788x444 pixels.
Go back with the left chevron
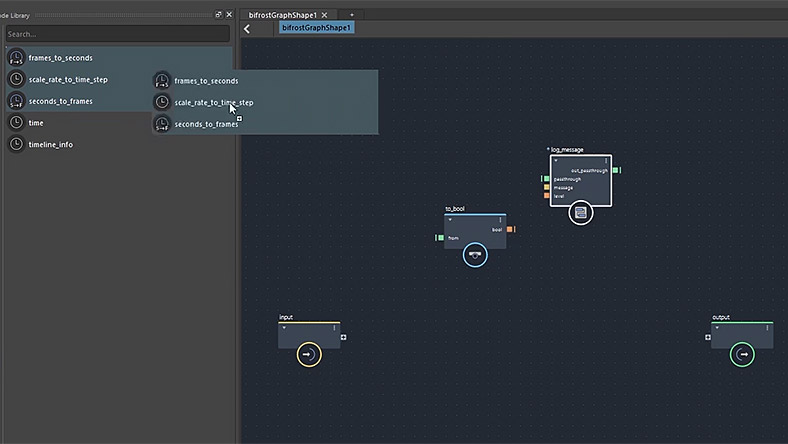(247, 29)
